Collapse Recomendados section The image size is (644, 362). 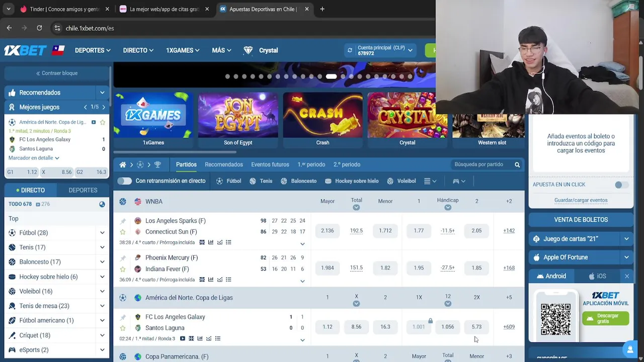pyautogui.click(x=102, y=93)
